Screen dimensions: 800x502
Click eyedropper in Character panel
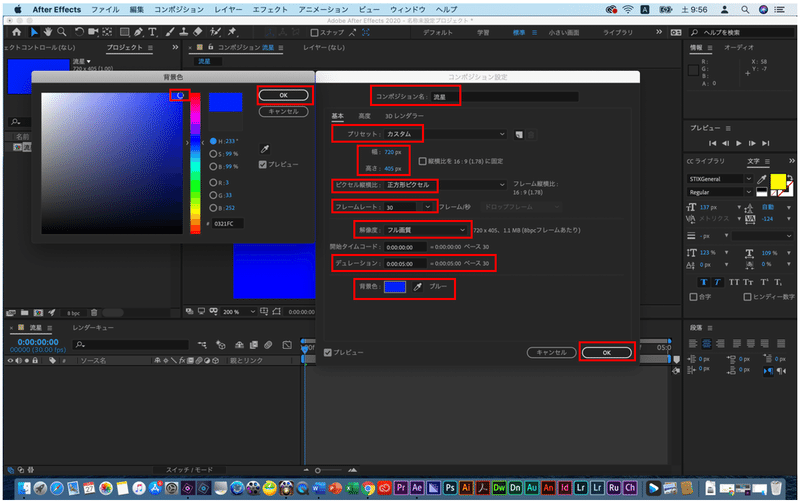point(762,179)
